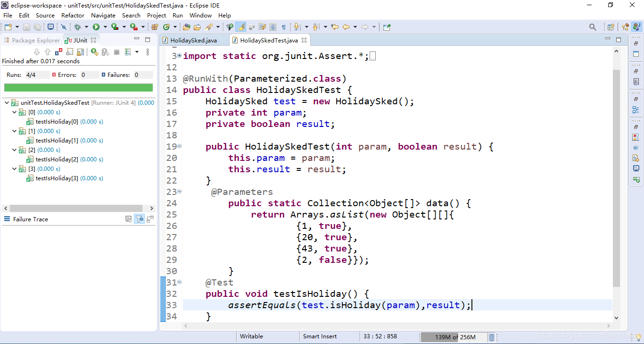Click the green Run button icon
The height and width of the screenshot is (344, 644).
(x=96, y=27)
